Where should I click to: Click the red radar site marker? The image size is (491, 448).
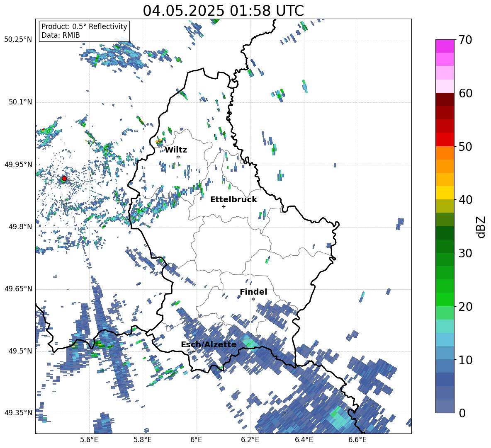[64, 179]
